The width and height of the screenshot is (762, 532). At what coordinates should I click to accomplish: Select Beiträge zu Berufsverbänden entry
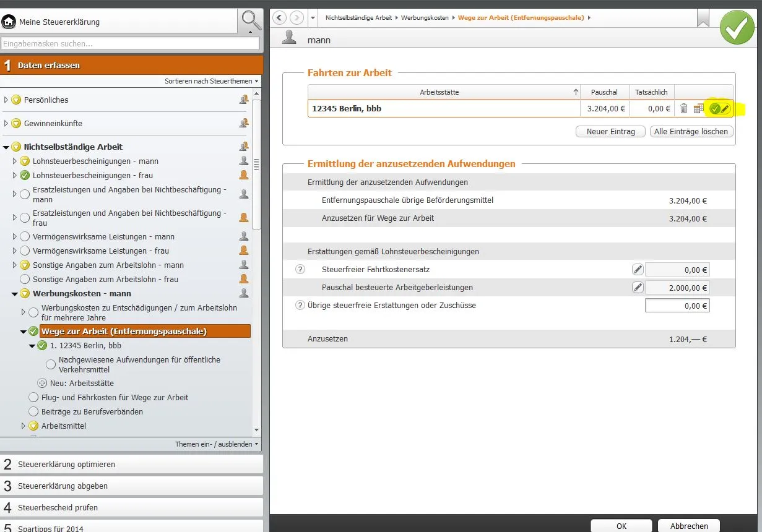pos(92,412)
